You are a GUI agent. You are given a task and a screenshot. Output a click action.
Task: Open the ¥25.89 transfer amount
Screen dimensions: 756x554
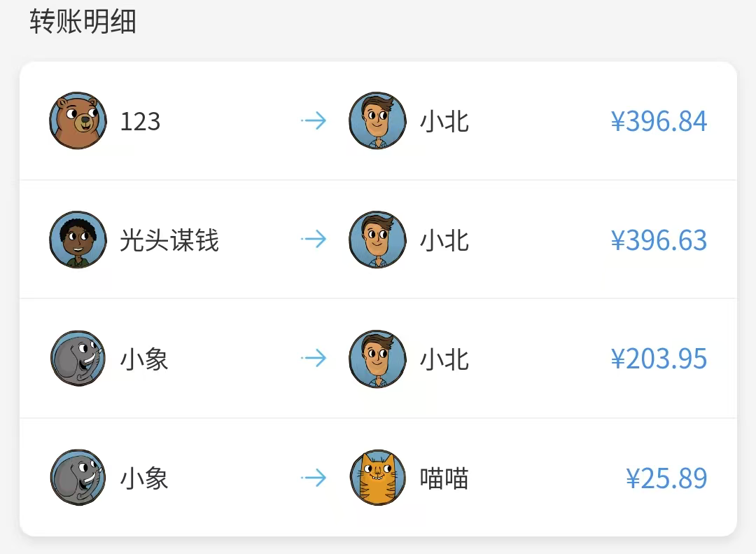(x=666, y=478)
